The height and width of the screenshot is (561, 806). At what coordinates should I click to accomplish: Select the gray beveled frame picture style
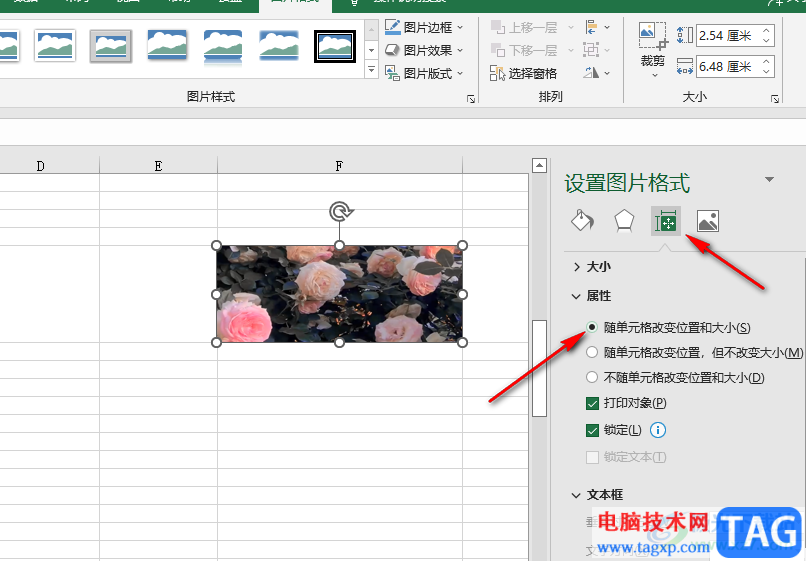point(111,46)
